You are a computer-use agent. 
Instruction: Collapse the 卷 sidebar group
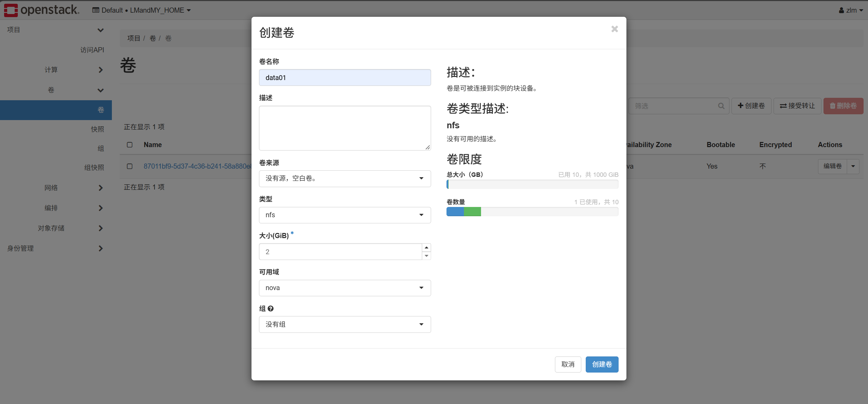click(x=56, y=90)
